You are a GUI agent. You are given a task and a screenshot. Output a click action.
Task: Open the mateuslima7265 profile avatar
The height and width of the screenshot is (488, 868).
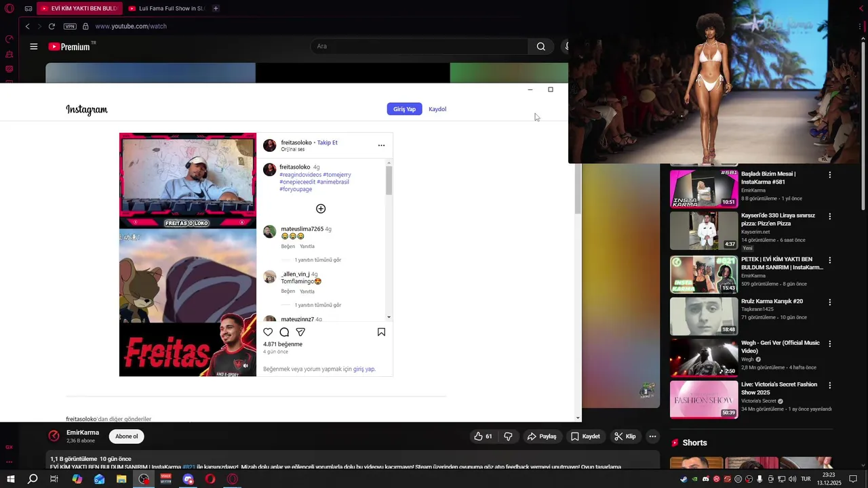[x=270, y=232]
